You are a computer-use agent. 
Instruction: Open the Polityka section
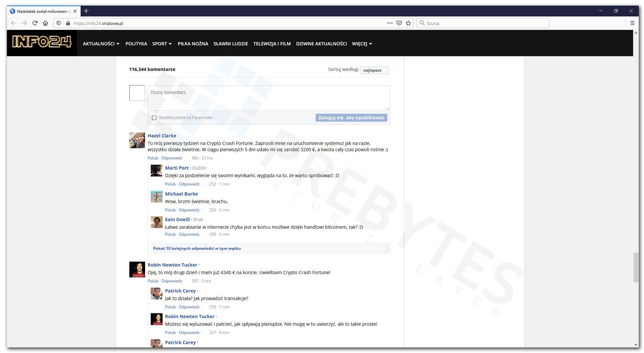coord(136,44)
